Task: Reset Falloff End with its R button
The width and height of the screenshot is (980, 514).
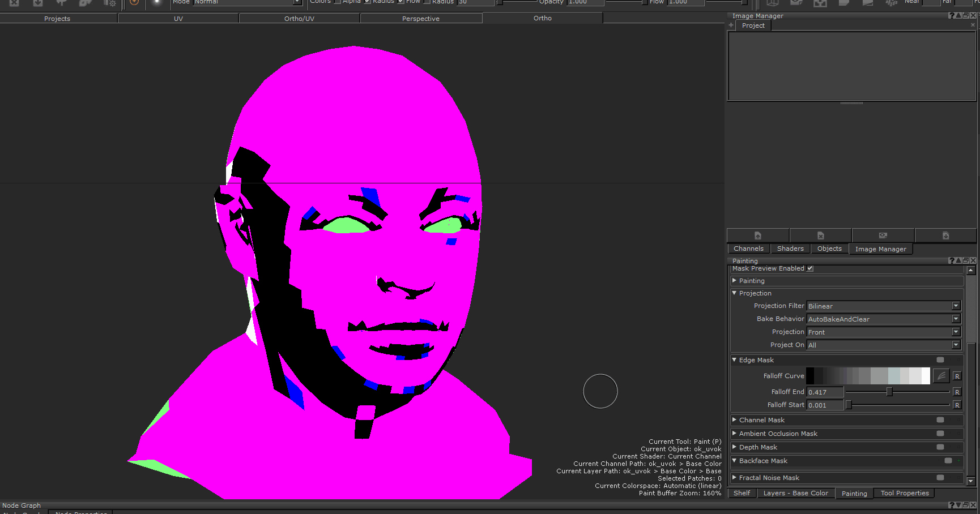Action: 957,392
